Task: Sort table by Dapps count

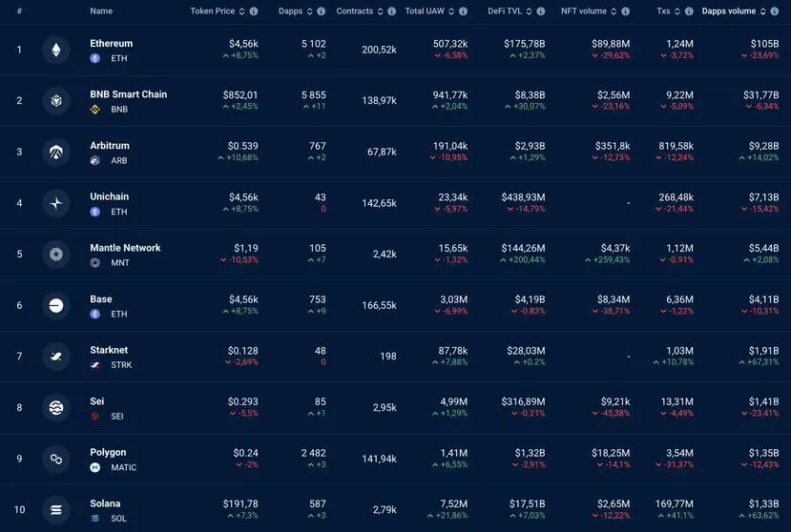Action: 309,11
